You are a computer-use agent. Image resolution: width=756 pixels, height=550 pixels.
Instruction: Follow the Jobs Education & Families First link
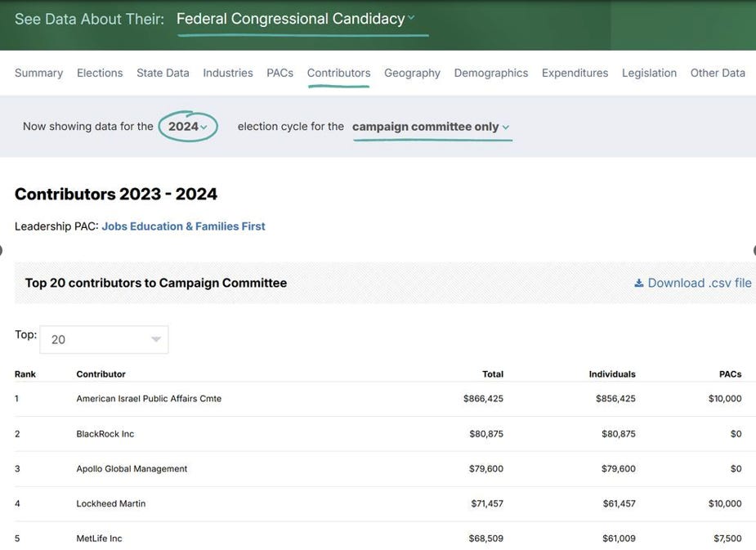(183, 226)
